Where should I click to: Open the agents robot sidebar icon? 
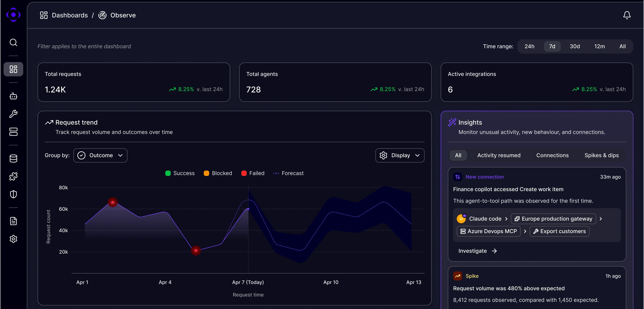coord(14,96)
